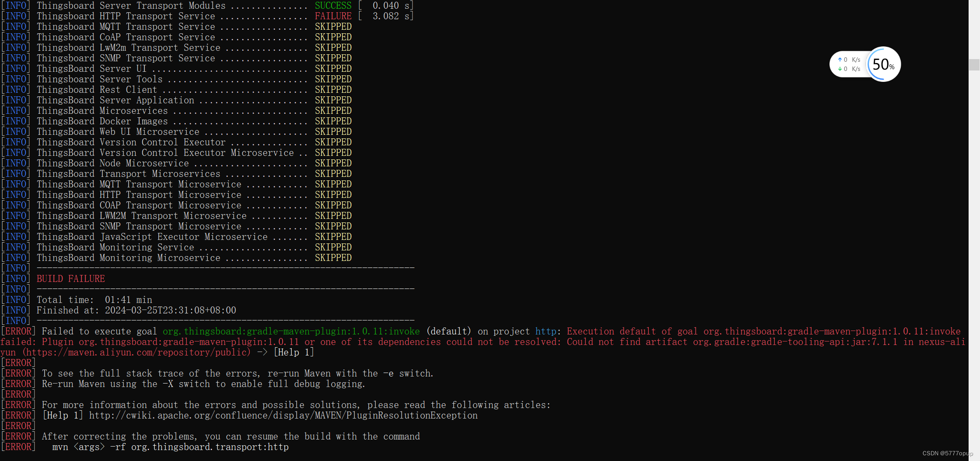Click 'Re-run Maven using the -X switch' line

(x=183, y=384)
